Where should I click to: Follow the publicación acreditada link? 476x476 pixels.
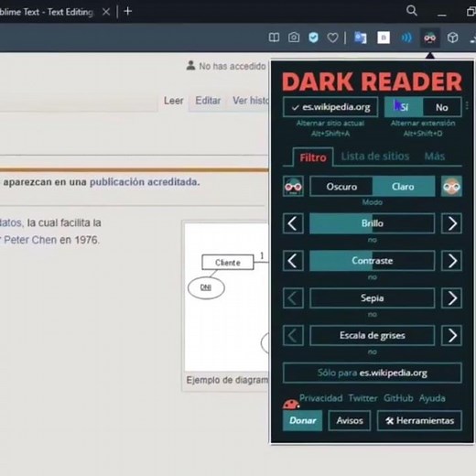point(145,182)
